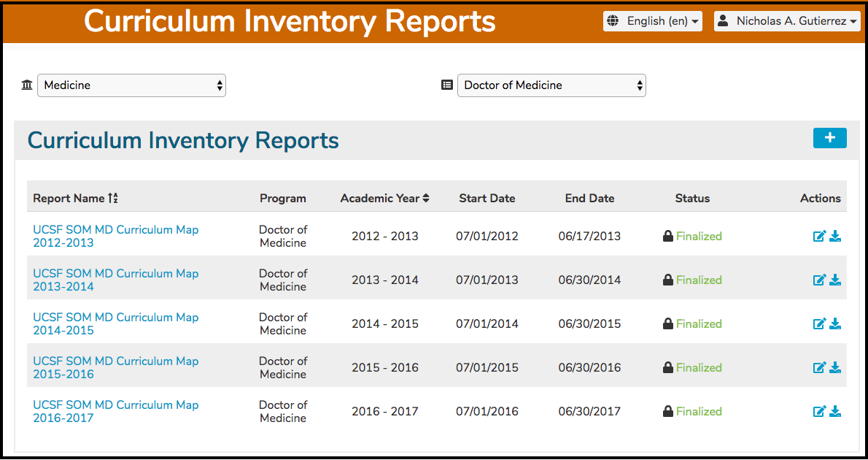Open the Medicine school dropdown

coord(132,85)
